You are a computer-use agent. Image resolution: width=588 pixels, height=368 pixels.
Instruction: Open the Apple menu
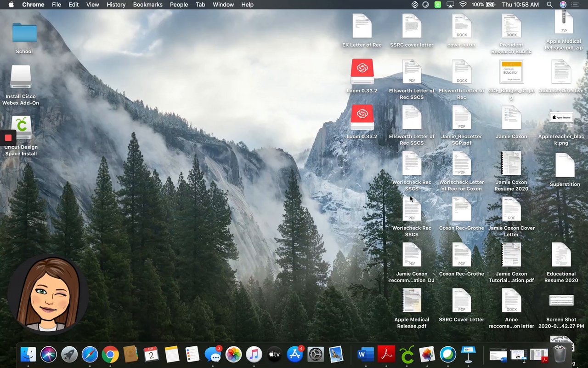click(x=11, y=5)
